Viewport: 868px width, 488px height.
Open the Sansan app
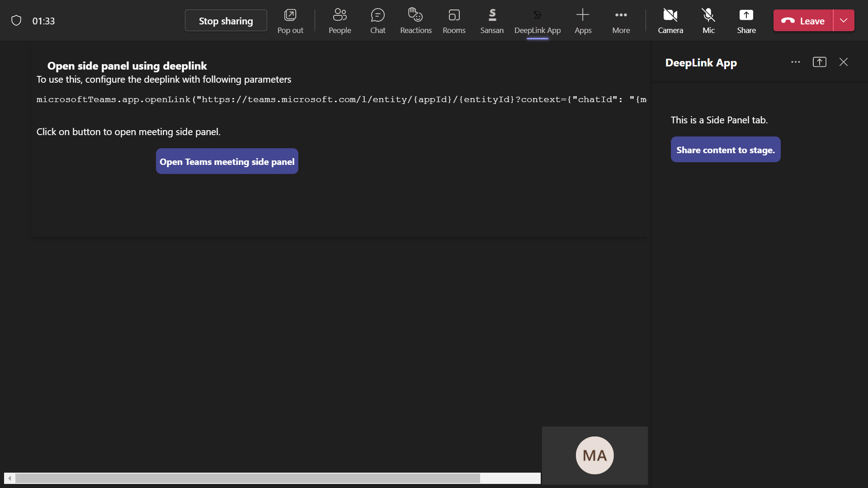pyautogui.click(x=492, y=21)
